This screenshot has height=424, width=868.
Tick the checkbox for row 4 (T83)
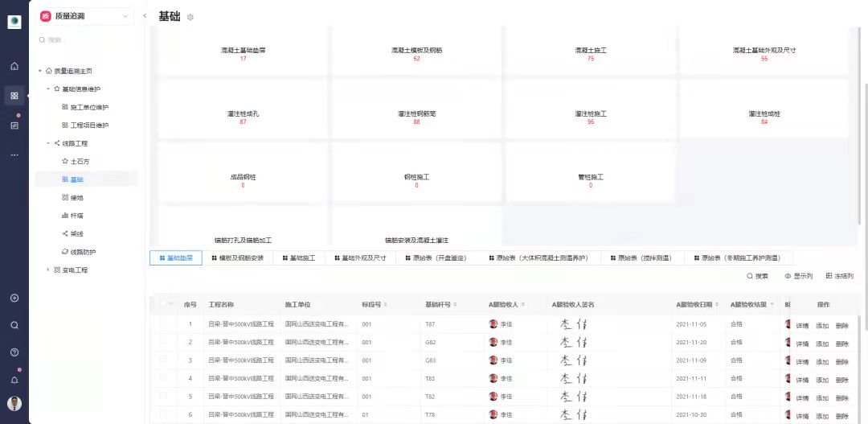point(162,377)
